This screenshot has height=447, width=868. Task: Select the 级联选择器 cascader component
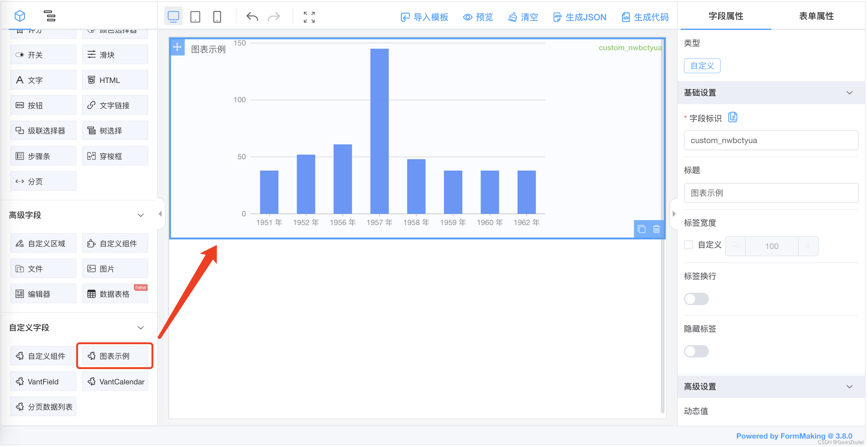(43, 130)
